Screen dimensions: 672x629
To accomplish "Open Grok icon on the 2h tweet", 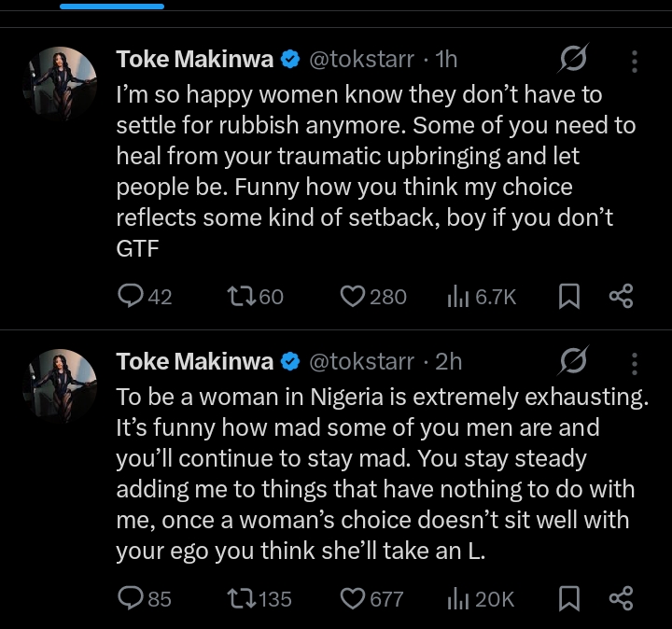I will click(x=571, y=361).
